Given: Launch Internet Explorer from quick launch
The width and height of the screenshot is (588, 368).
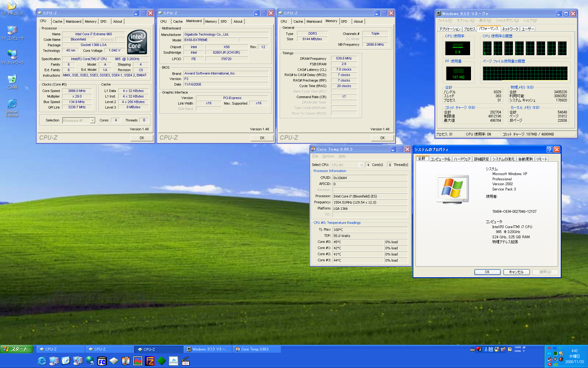Looking at the screenshot, I should click(42, 361).
